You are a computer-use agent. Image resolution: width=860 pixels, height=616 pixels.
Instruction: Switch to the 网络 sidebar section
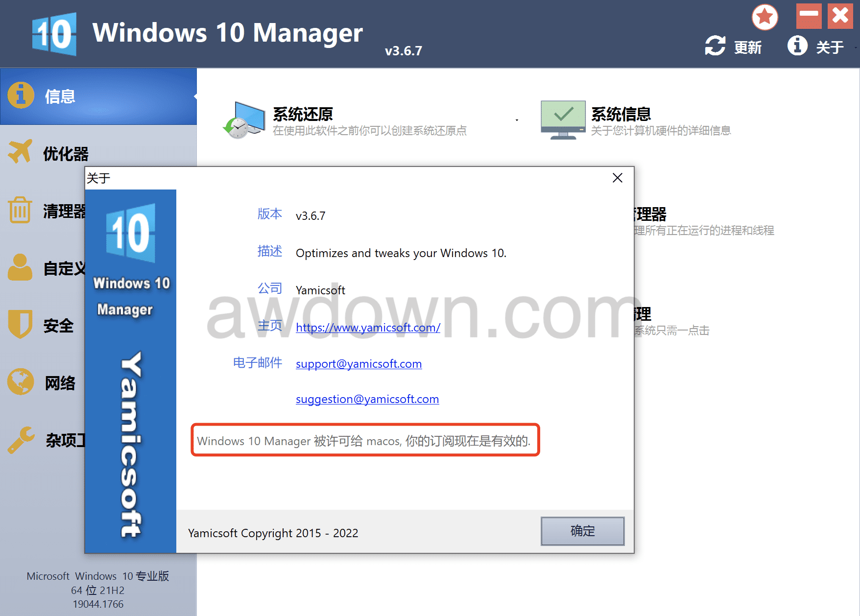pos(43,382)
